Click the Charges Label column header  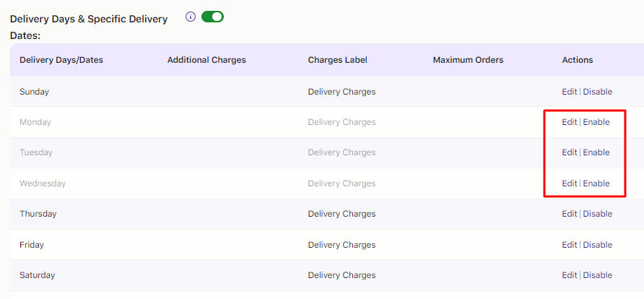(x=337, y=60)
